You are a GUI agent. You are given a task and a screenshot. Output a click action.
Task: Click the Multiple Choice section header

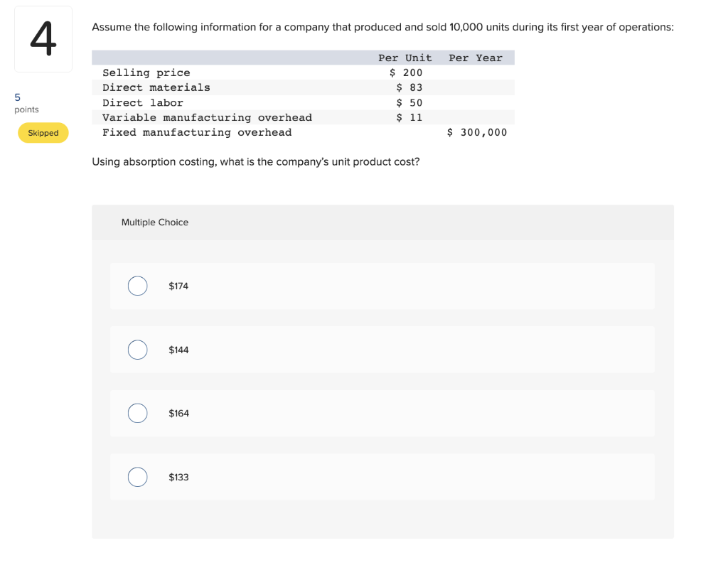pos(154,222)
